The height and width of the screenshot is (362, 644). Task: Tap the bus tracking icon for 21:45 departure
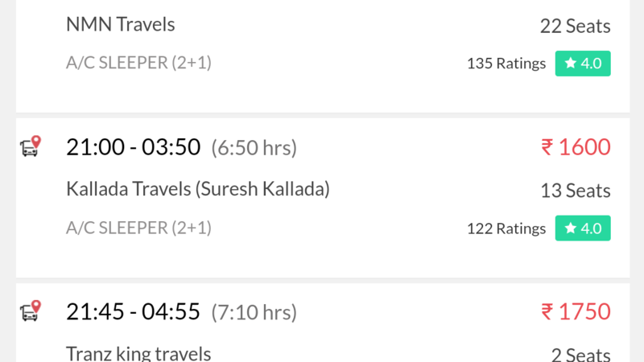31,311
